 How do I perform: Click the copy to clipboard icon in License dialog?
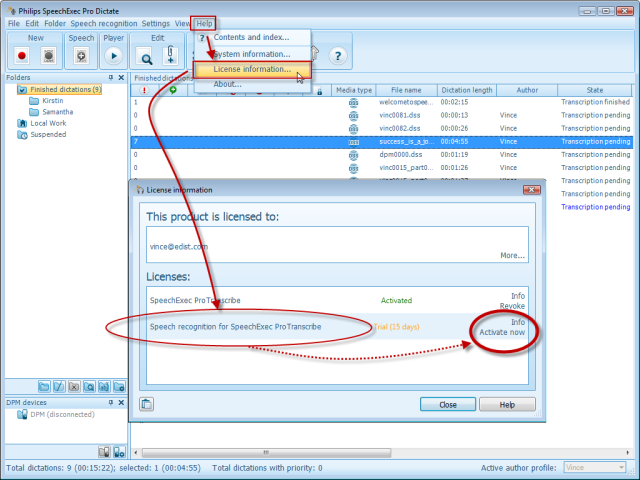click(x=147, y=404)
